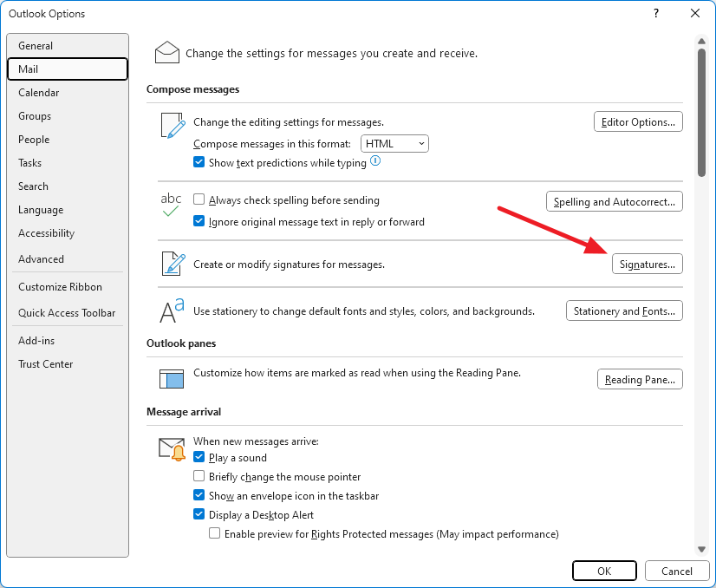
Task: Click the Signatures button
Action: [x=648, y=264]
